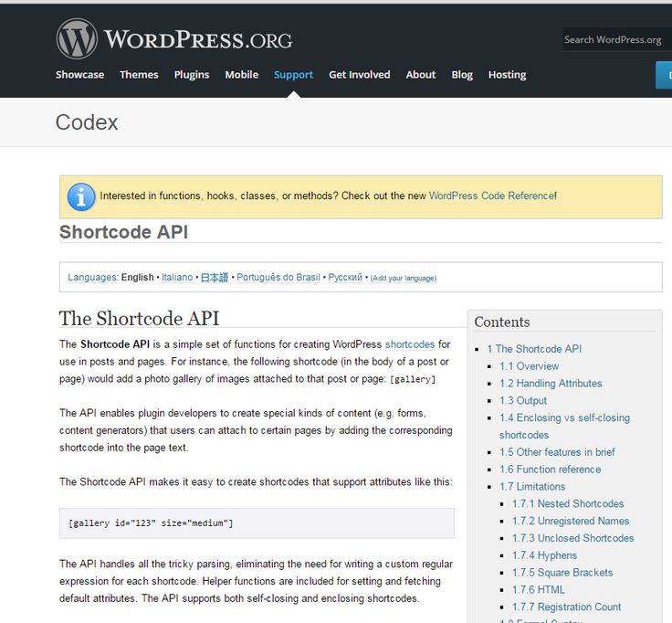Jump to 1.7.5 Square Brackets section
The width and height of the screenshot is (672, 623).
pyautogui.click(x=562, y=573)
